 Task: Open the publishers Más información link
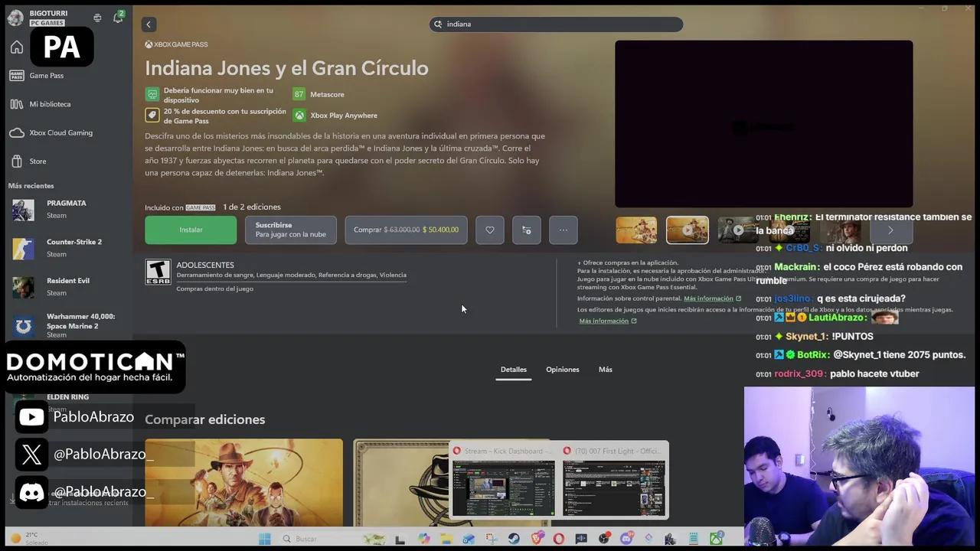pyautogui.click(x=608, y=321)
